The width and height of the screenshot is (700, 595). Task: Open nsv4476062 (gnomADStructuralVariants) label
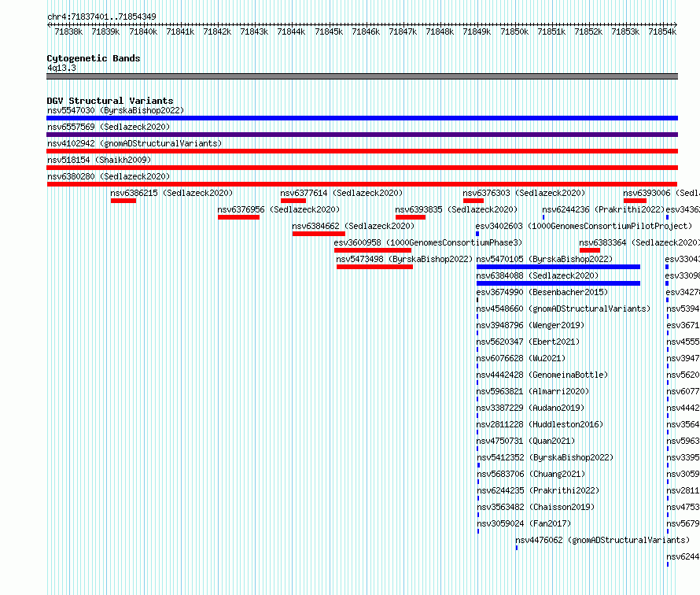click(602, 540)
